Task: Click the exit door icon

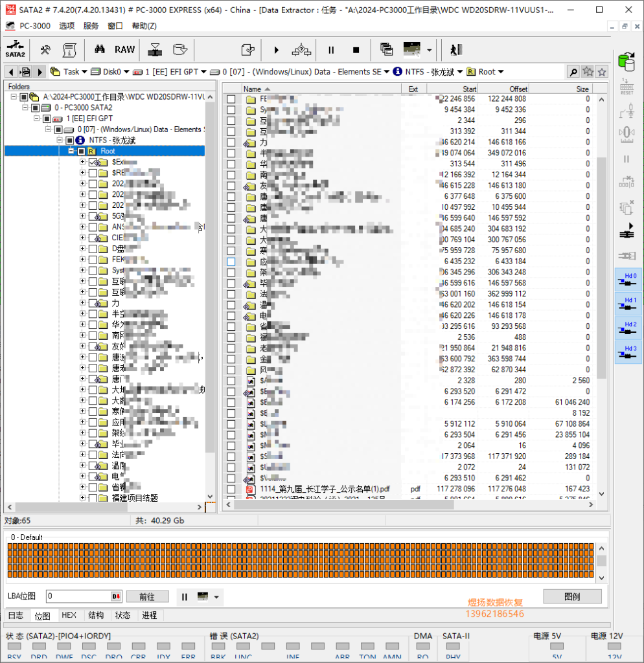Action: click(x=455, y=50)
